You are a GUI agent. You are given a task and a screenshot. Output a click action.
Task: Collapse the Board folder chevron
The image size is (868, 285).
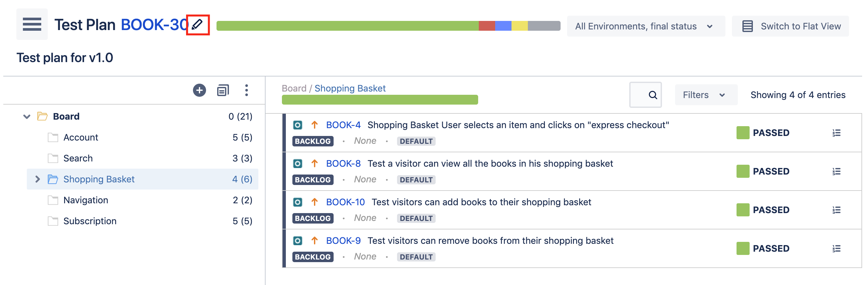tap(27, 117)
